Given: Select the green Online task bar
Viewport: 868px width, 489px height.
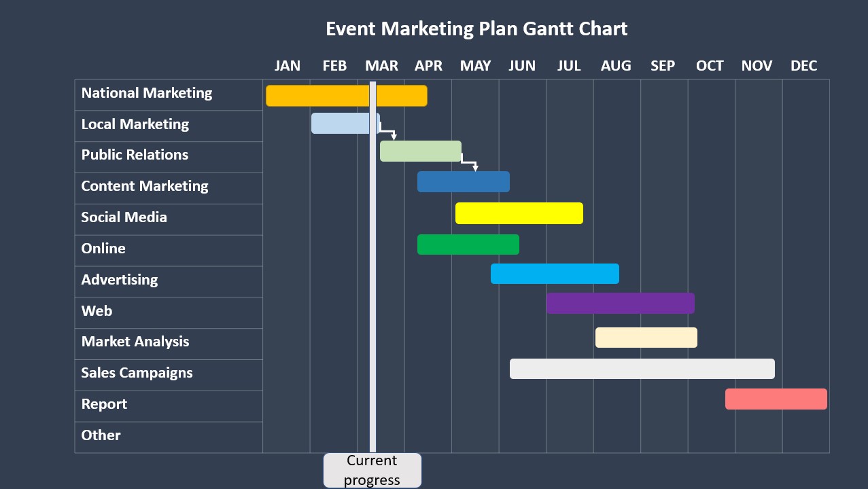Looking at the screenshot, I should point(468,244).
